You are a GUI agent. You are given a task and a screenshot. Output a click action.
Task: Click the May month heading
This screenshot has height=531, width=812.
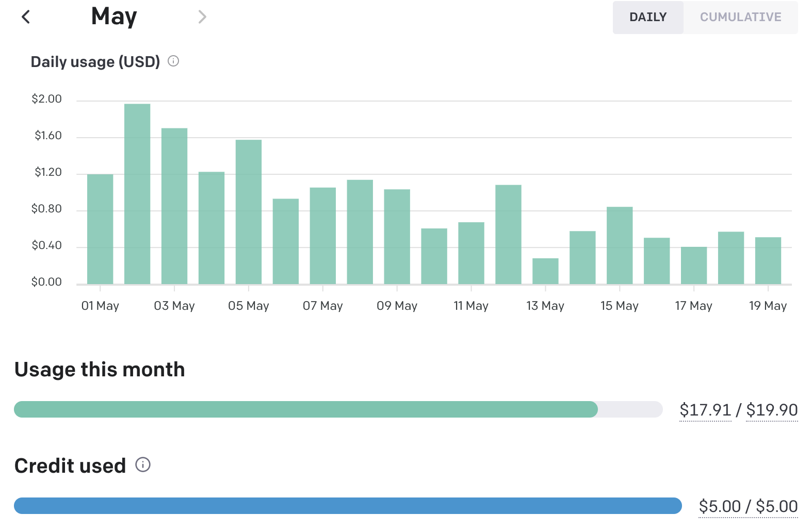pos(114,16)
